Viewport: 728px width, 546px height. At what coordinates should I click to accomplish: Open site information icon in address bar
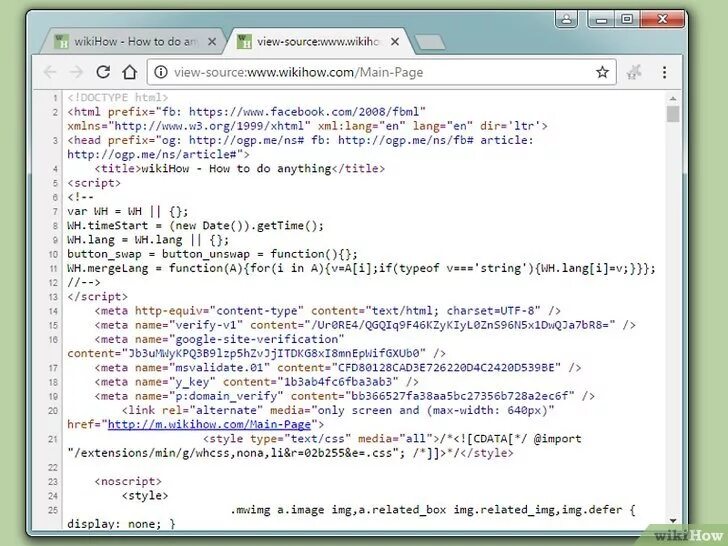pyautogui.click(x=161, y=72)
